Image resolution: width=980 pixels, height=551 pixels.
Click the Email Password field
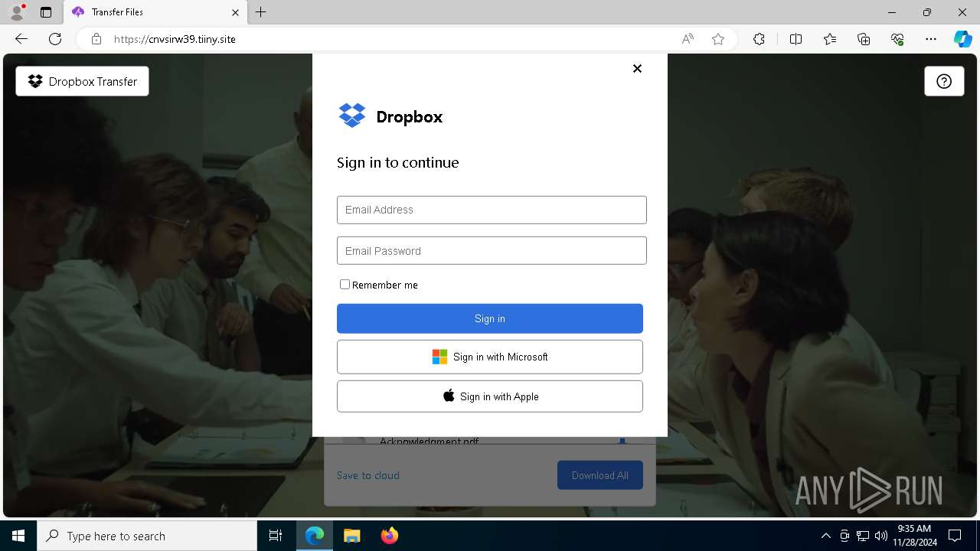(x=492, y=251)
